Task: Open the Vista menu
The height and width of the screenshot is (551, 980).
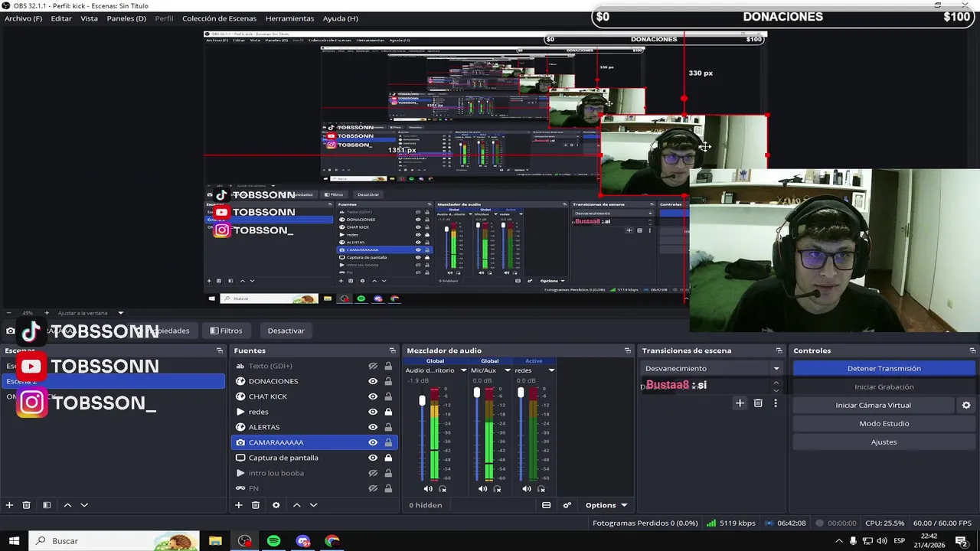Action: point(89,18)
